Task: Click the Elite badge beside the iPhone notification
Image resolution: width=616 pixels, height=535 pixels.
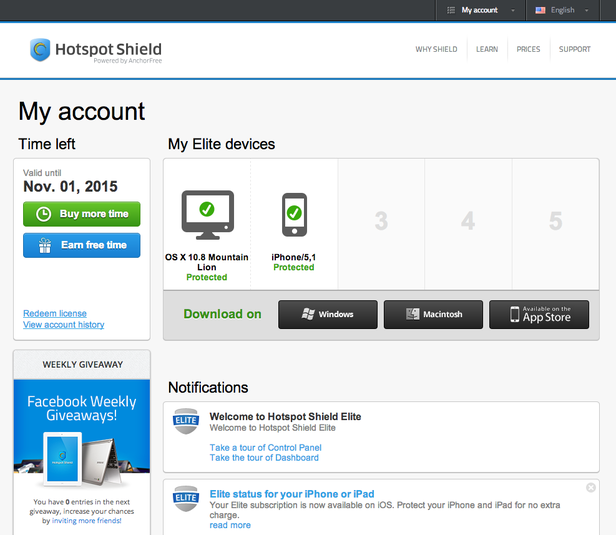Action: 186,498
